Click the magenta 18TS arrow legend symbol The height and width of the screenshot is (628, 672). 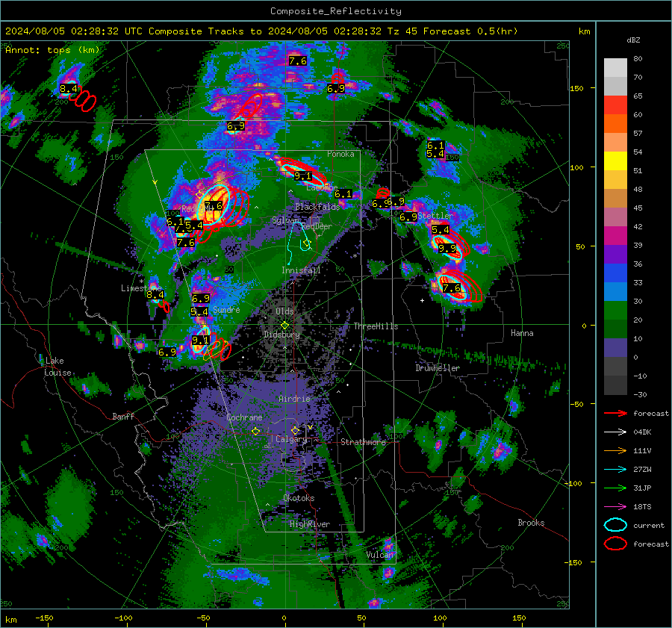coord(615,507)
